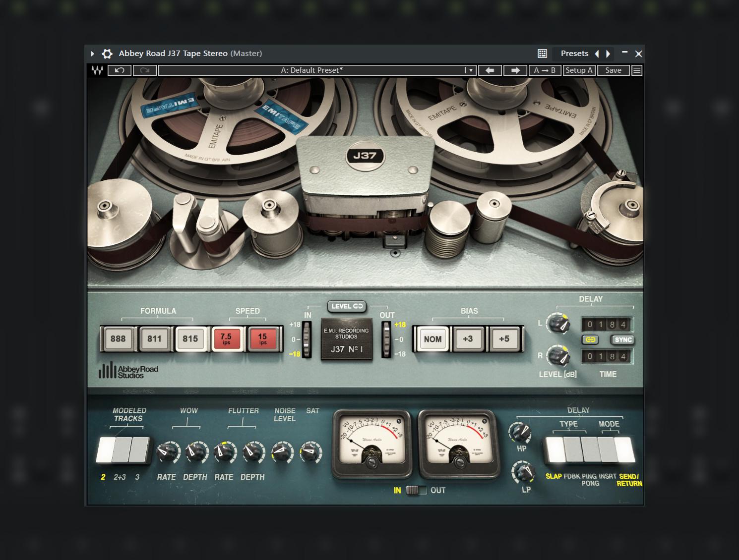Select +5 bias setting

click(x=504, y=339)
